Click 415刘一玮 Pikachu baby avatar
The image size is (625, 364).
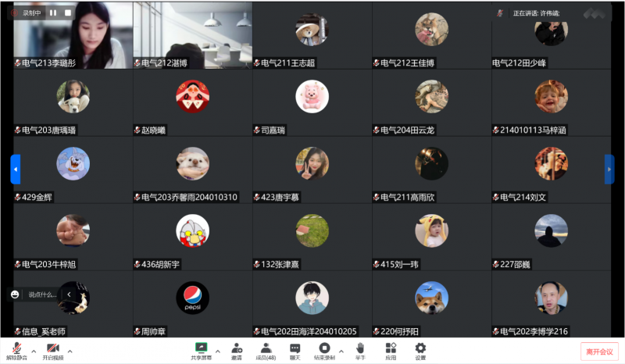coord(432,230)
